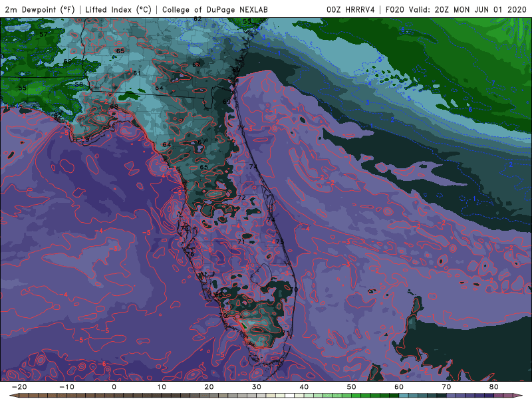Click the '30' label on the color scale
This screenshot has height=399, width=532.
(257, 387)
